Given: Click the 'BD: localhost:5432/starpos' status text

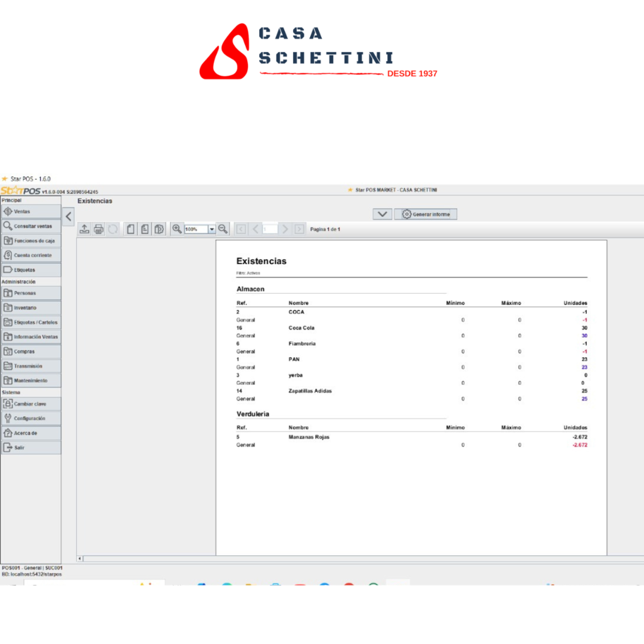Looking at the screenshot, I should [31, 574].
